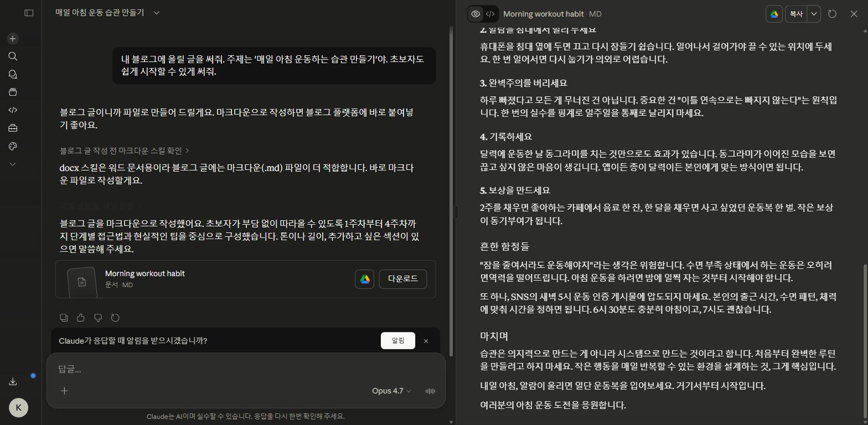Open the 복사 button dropdown arrow
This screenshot has width=868, height=425.
tap(814, 14)
